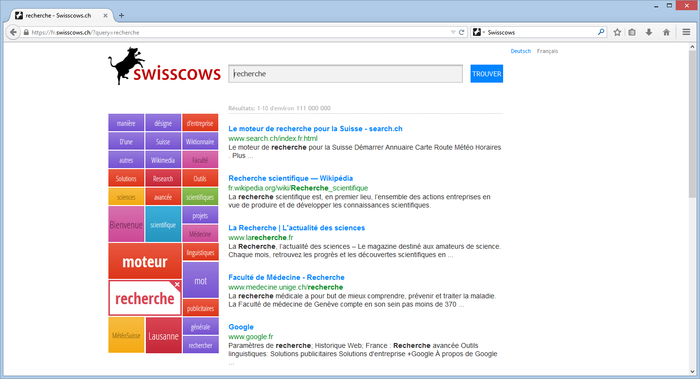
Task: Click the Swisscows cow logo
Action: tap(164, 66)
